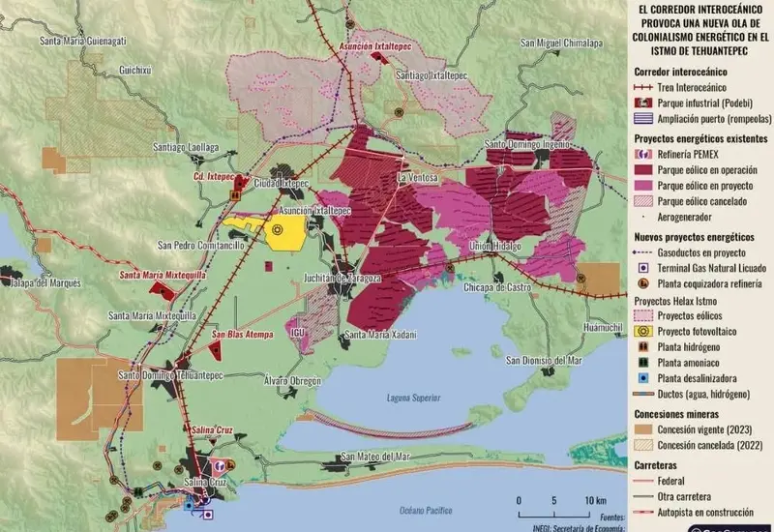
Task: Click the Planta coquizadora refinería legend icon
Action: pos(643,283)
